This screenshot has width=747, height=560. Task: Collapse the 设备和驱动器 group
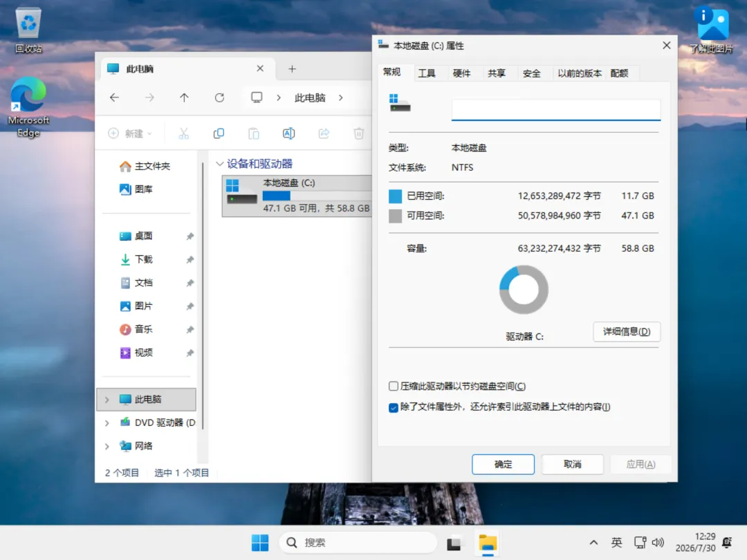pos(220,164)
